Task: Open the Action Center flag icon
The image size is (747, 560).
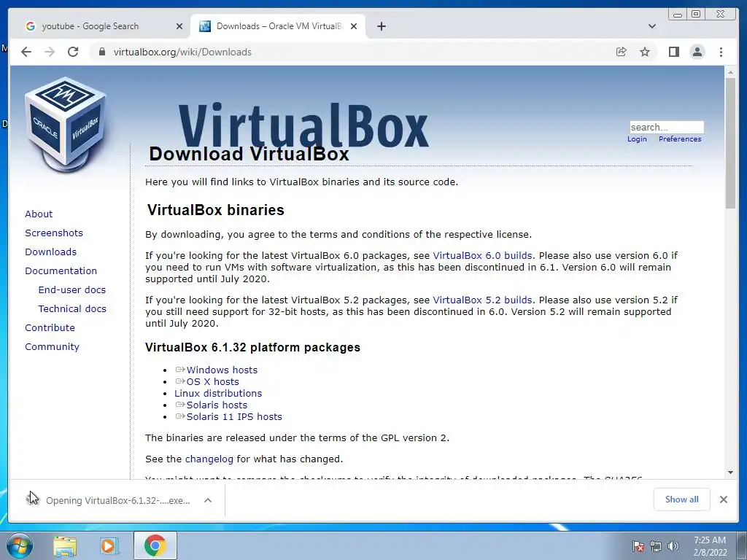Action: pos(638,547)
